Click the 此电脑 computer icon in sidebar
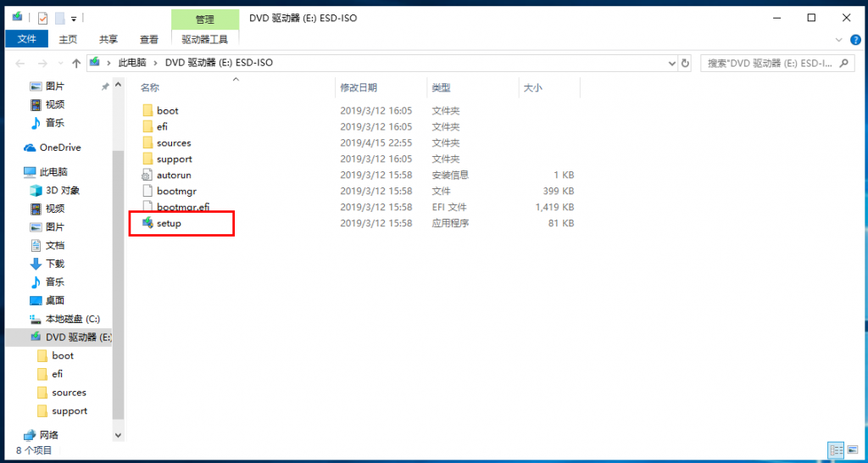Image resolution: width=868 pixels, height=463 pixels. click(x=30, y=172)
